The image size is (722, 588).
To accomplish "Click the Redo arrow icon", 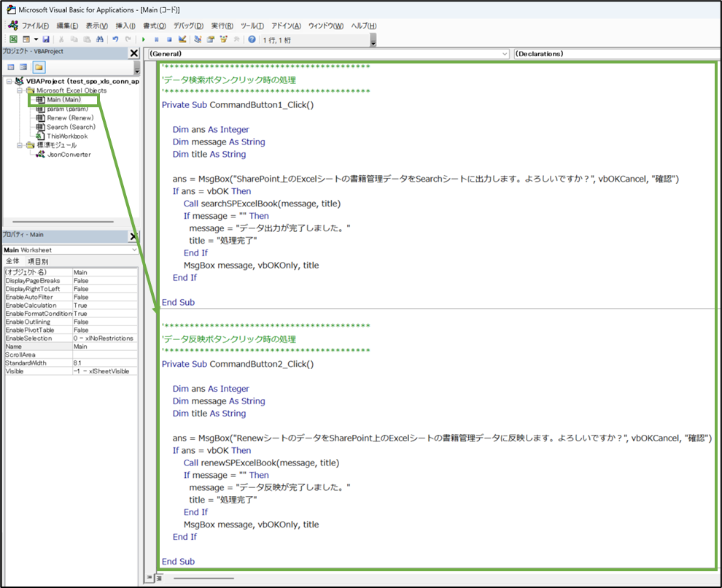I will pos(128,39).
